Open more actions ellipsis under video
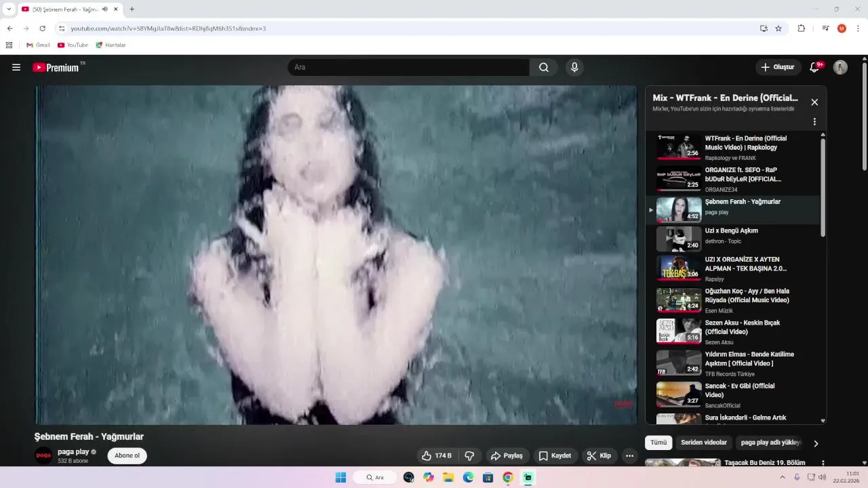This screenshot has height=488, width=868. point(630,455)
